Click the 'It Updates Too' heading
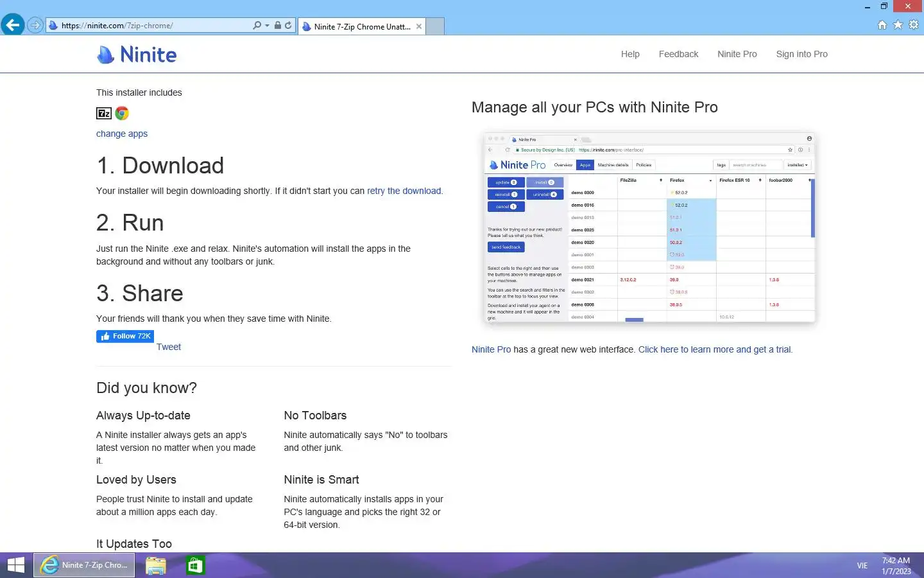Viewport: 924px width, 578px height. point(134,544)
